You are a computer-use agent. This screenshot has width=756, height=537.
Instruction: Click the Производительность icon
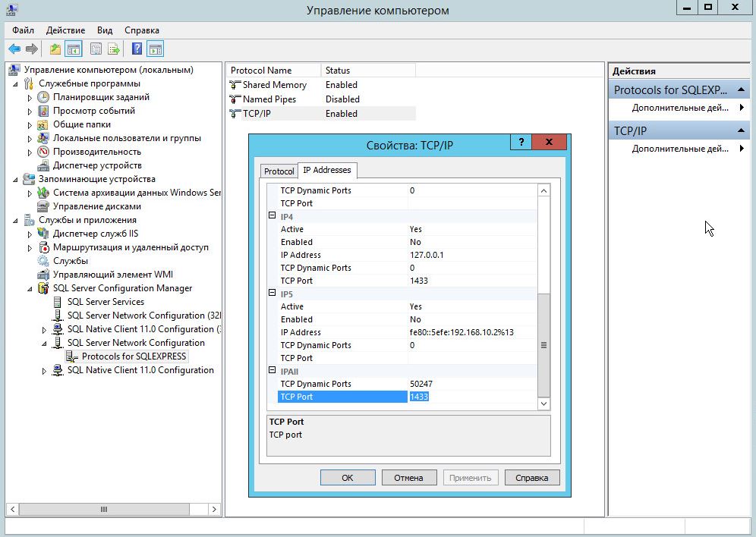pos(43,152)
